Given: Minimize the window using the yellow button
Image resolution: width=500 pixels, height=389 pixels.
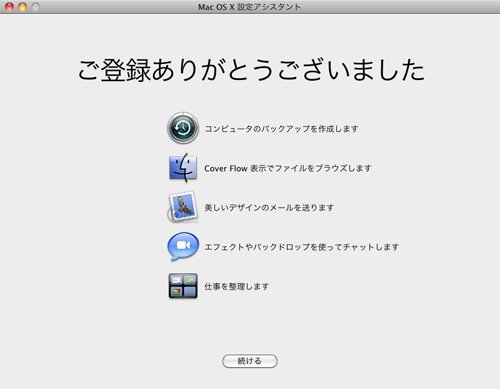Looking at the screenshot, I should coord(22,7).
